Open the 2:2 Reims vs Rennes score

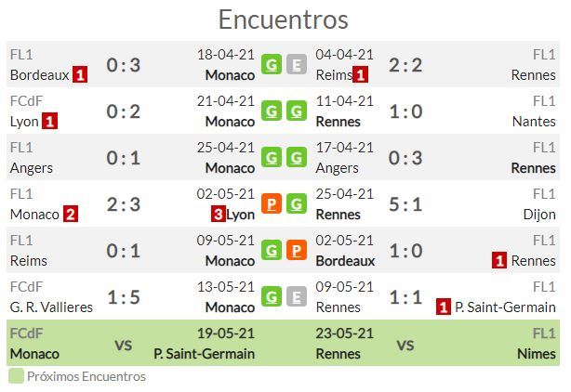pos(405,65)
